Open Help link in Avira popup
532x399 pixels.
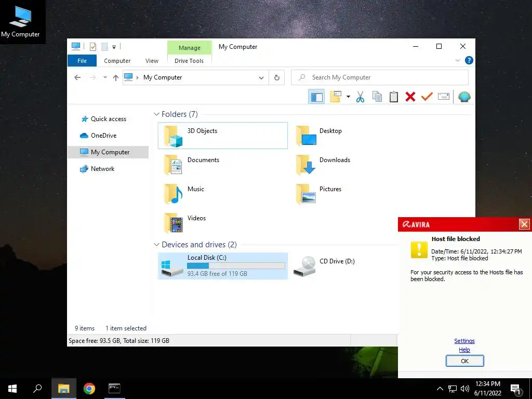(x=464, y=350)
